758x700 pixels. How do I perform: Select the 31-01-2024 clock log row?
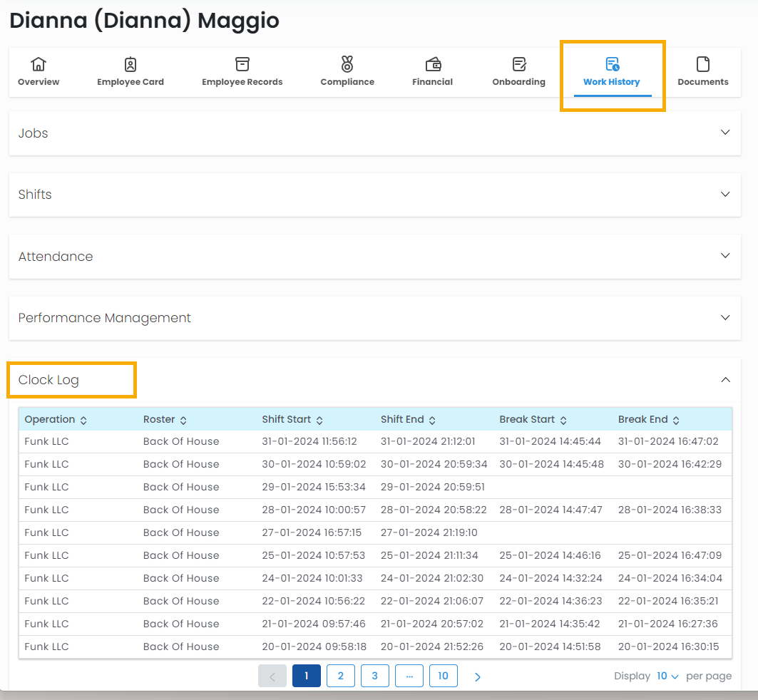point(374,441)
